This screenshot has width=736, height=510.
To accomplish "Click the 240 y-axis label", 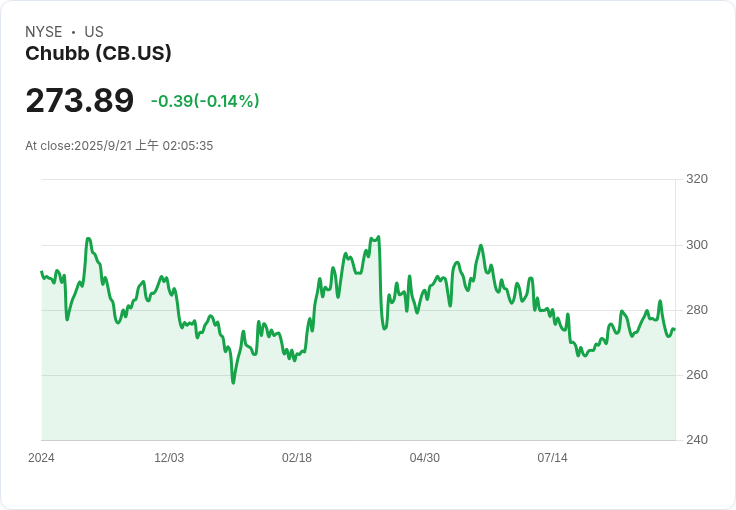I will click(x=697, y=440).
